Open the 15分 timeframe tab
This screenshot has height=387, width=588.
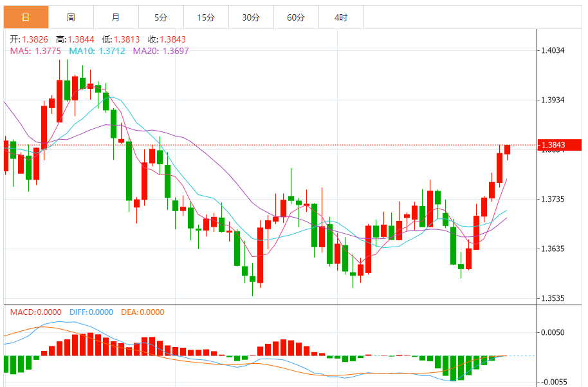[x=206, y=17]
